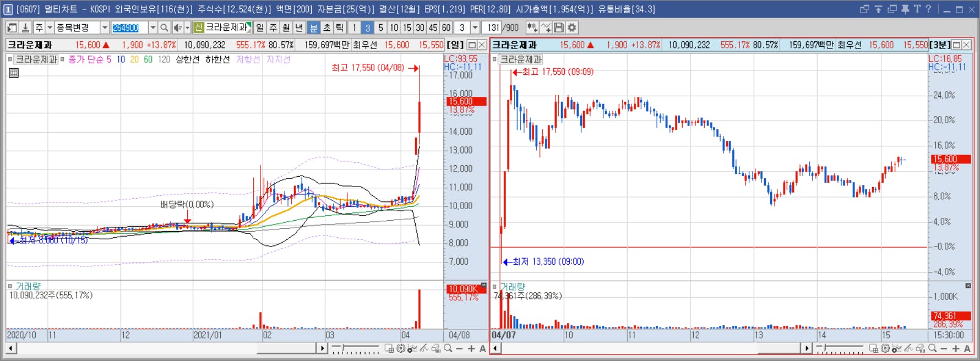Zoom in the left chart with plus icon
The height and width of the screenshot is (361, 980).
coord(471,348)
